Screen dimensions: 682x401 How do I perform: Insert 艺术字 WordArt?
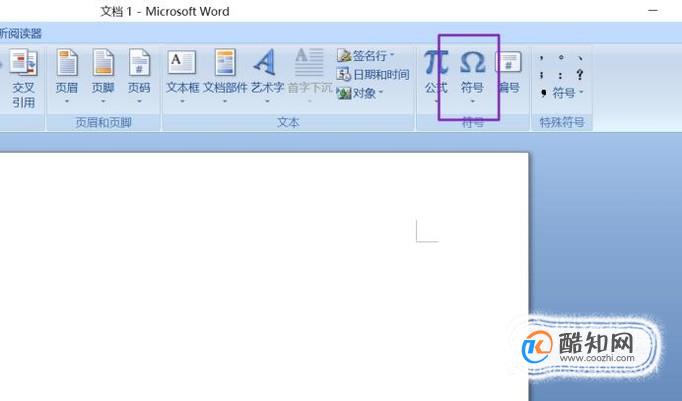coord(267,77)
